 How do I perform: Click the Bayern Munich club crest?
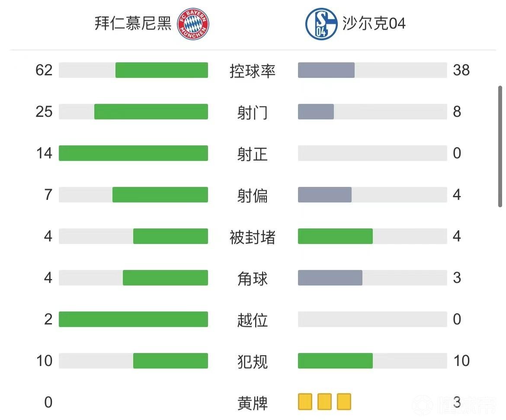pyautogui.click(x=193, y=24)
